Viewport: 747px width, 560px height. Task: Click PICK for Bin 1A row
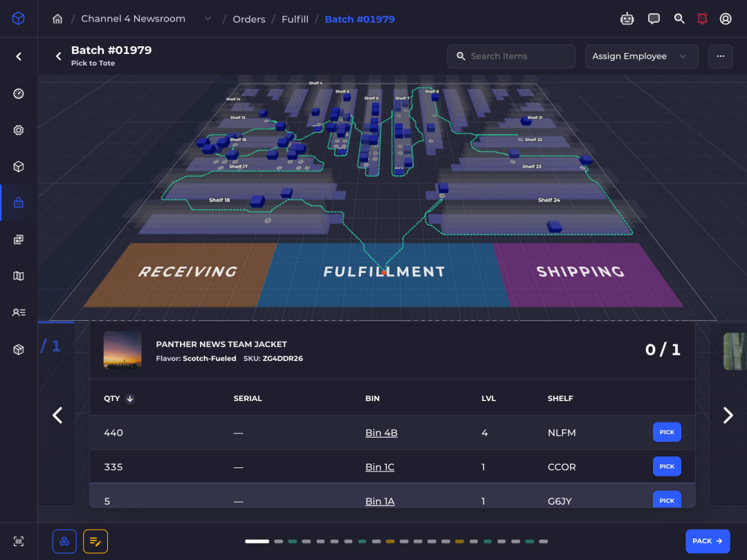[x=667, y=500]
